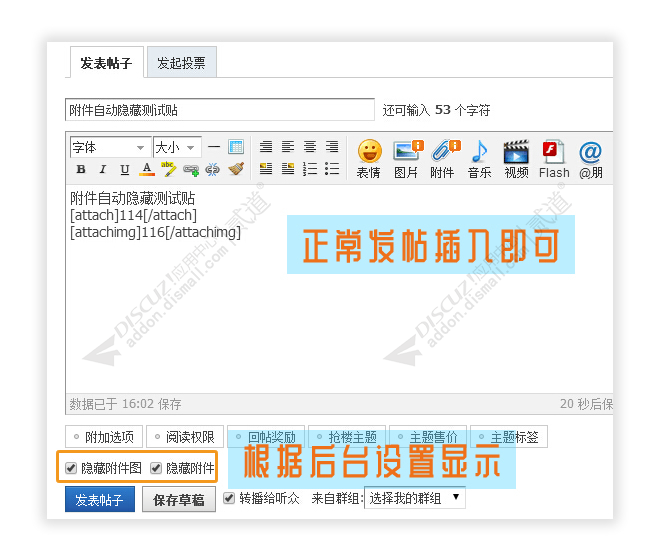Float image to the right
The width and height of the screenshot is (660, 560).
point(288,168)
